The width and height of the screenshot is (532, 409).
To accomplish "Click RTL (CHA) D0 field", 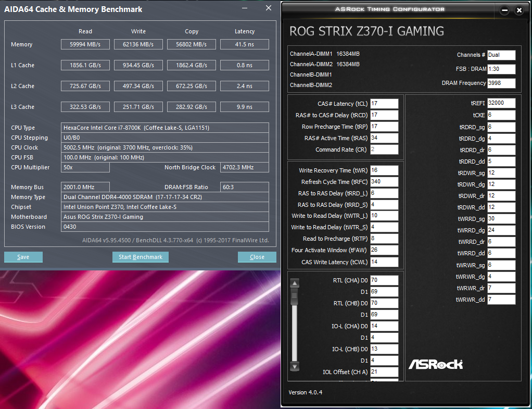I will (x=384, y=280).
